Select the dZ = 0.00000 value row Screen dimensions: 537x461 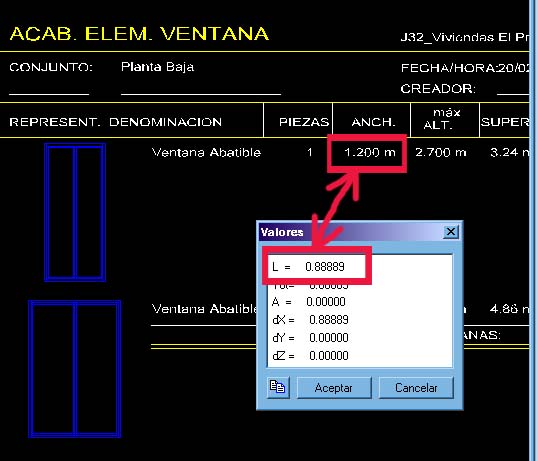coord(360,356)
